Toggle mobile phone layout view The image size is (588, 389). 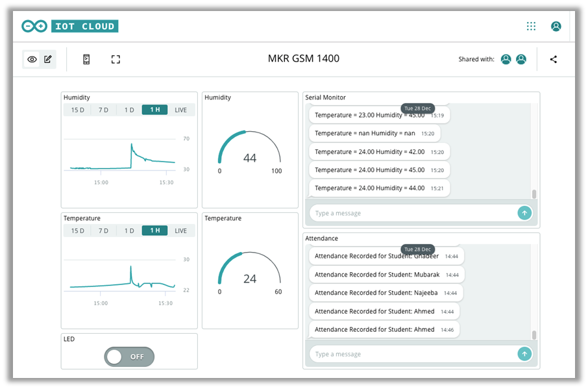(x=86, y=59)
